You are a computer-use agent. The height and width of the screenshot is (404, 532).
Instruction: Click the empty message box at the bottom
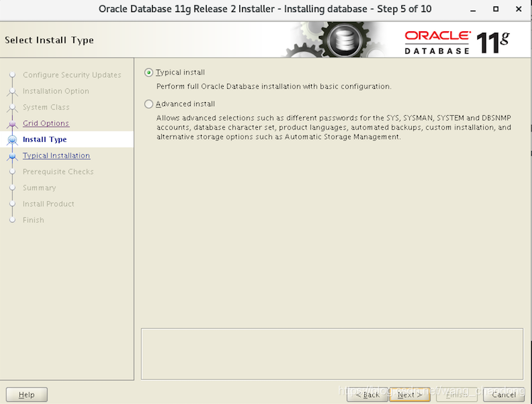(332, 354)
